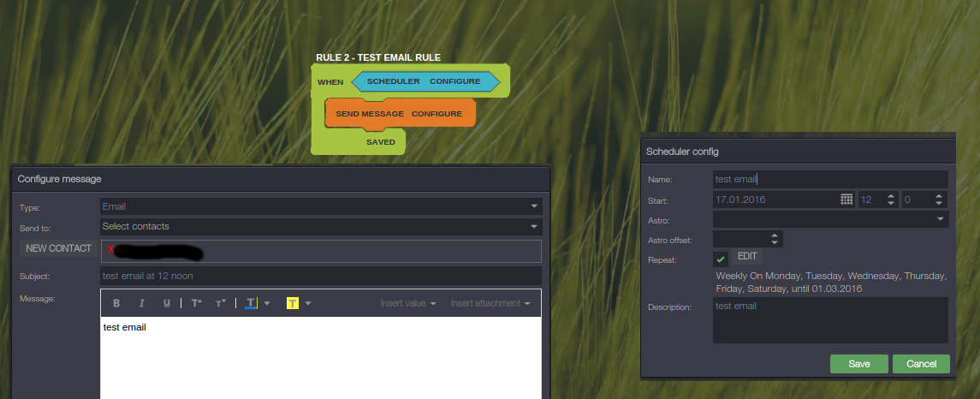980x399 pixels.
Task: Click the Subject input field
Action: [321, 276]
